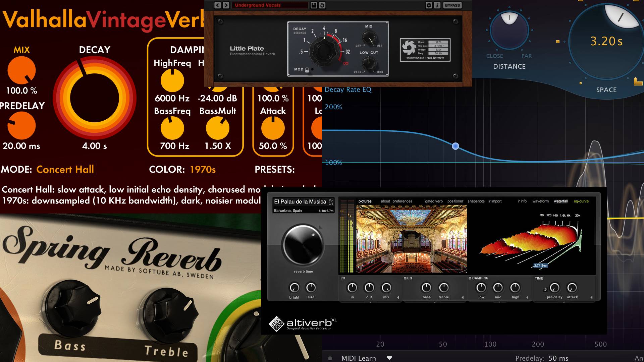Open Little Plate settings gear icon
Screen dimensions: 644x362
[429, 5]
